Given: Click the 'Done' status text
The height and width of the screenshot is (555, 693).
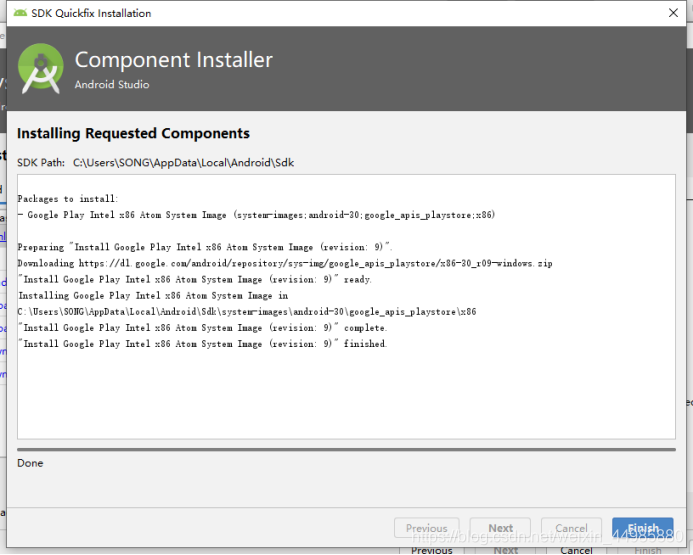Looking at the screenshot, I should [x=30, y=463].
